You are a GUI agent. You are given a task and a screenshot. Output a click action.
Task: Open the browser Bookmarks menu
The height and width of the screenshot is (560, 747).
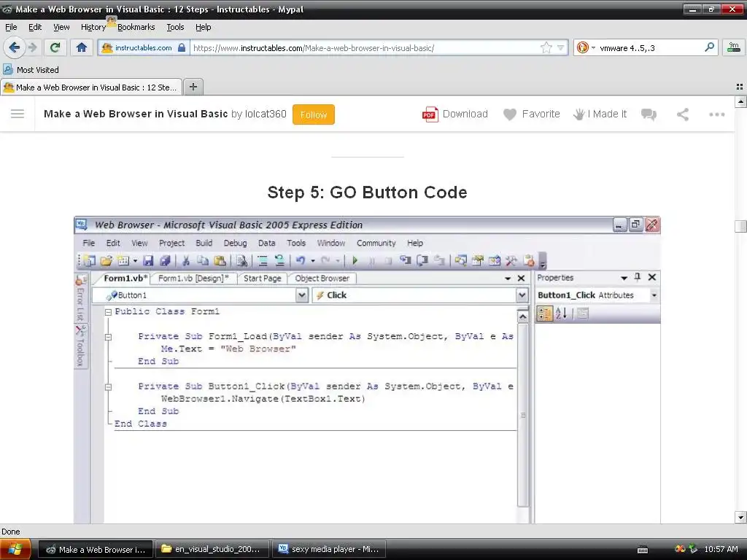136,27
